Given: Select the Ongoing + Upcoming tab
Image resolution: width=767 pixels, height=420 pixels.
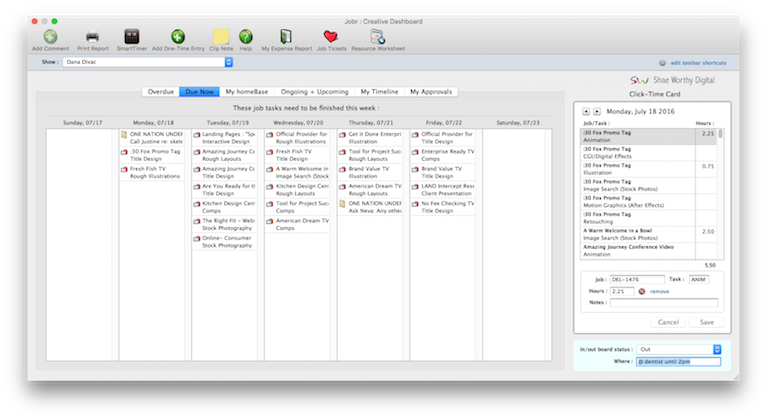Looking at the screenshot, I should coord(312,91).
